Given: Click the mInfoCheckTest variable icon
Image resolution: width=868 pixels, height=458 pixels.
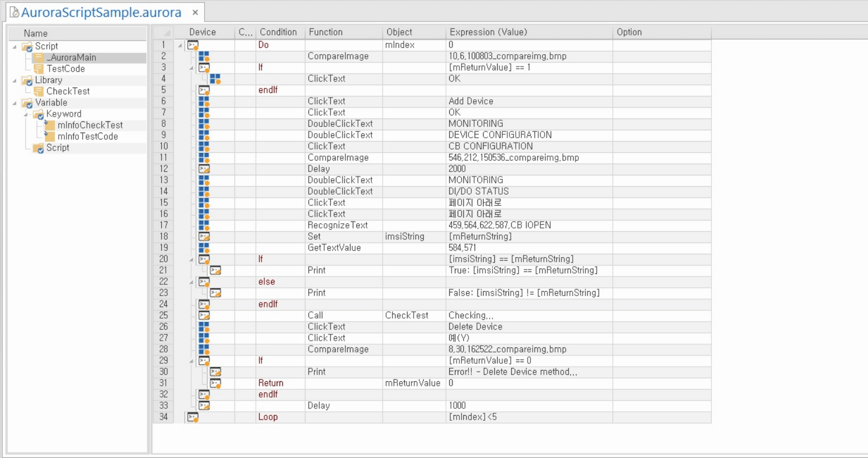Looking at the screenshot, I should pyautogui.click(x=50, y=125).
